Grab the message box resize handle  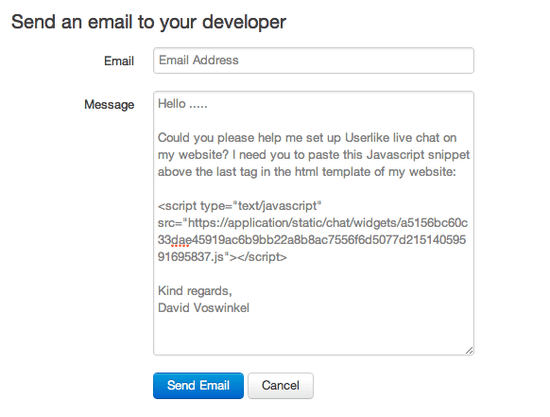(x=469, y=350)
